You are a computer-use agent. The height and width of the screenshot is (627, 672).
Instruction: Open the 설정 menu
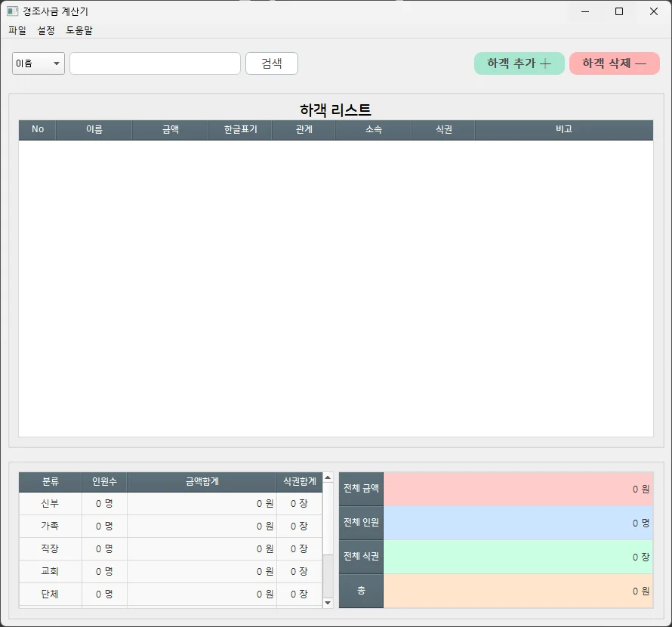(x=46, y=30)
